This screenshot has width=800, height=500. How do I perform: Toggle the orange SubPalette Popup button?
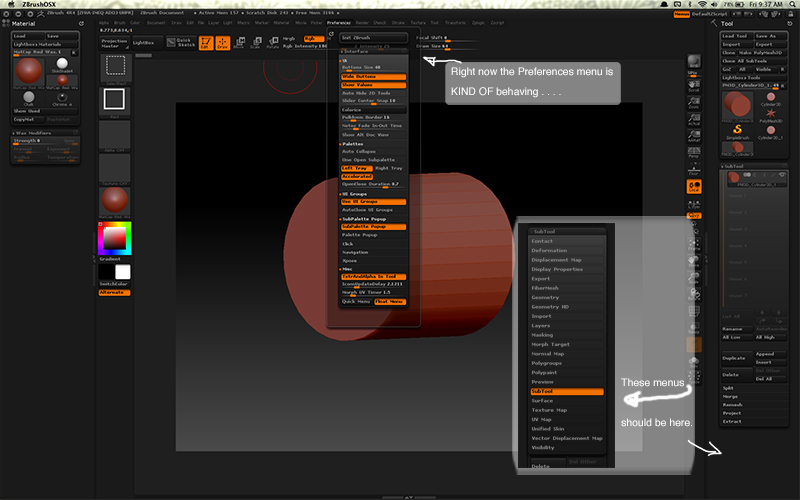(373, 227)
